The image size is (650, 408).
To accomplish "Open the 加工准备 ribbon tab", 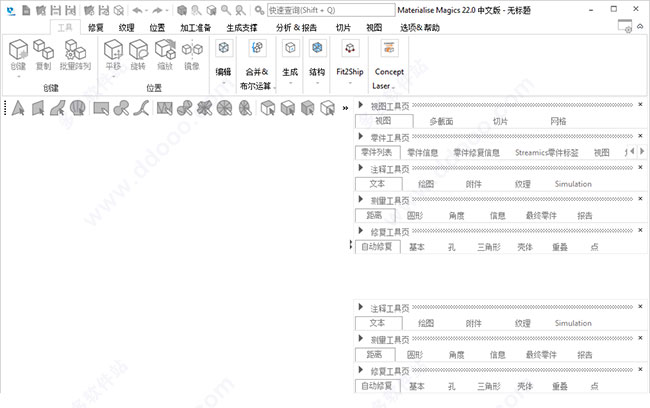I will (x=196, y=28).
